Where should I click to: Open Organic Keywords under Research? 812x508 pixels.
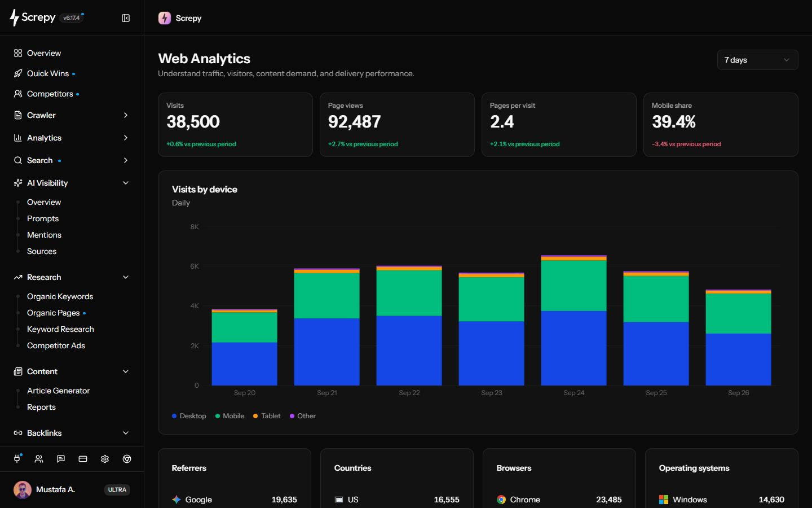click(x=60, y=296)
